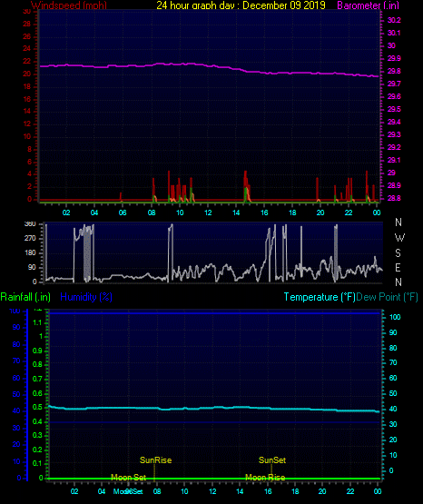Viewport: 423px width, 504px height.
Task: Click the Moon Rise marker label
Action: click(x=265, y=478)
